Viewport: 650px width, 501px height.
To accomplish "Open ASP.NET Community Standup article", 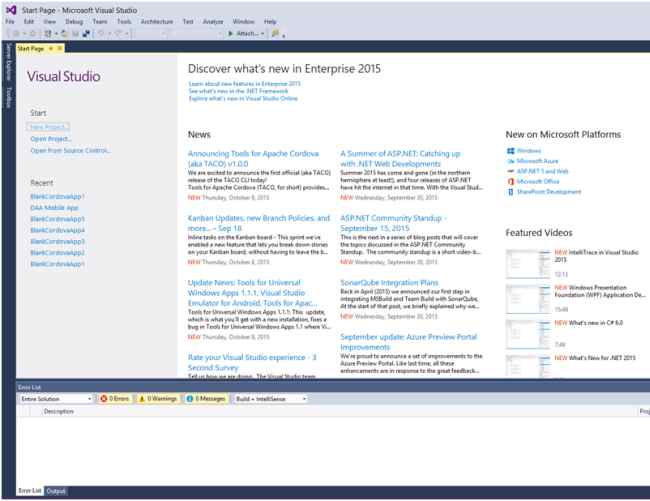I will (393, 223).
